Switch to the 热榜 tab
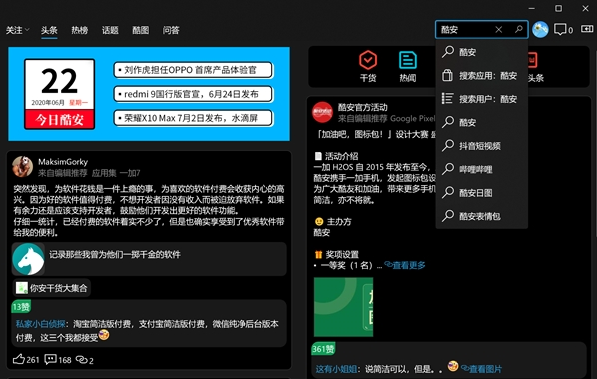Viewport: 597px width, 379px height. (x=80, y=30)
